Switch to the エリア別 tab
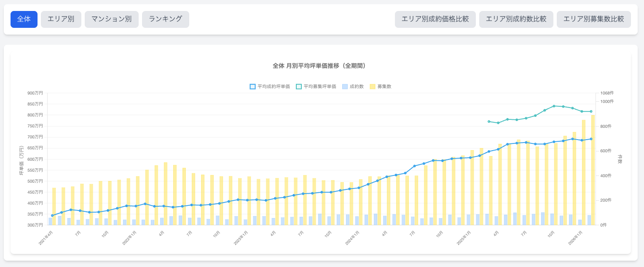This screenshot has width=644, height=267. coord(61,19)
